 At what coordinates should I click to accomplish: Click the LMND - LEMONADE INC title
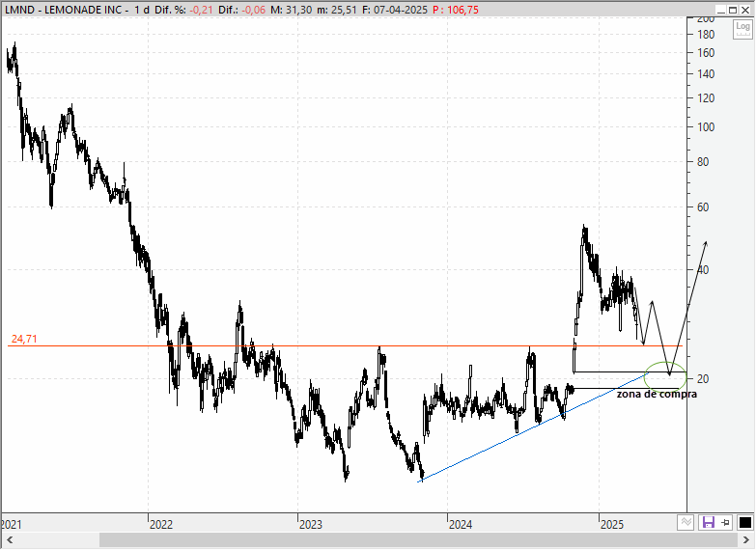click(x=63, y=10)
